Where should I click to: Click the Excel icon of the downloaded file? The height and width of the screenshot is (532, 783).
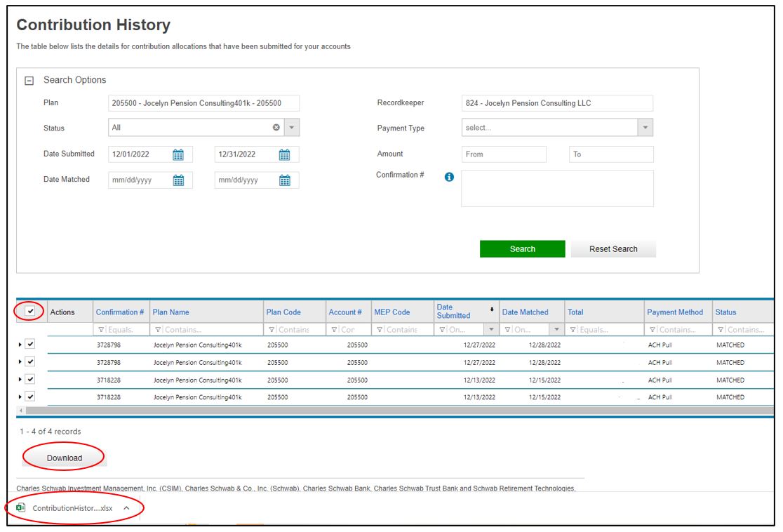21,507
